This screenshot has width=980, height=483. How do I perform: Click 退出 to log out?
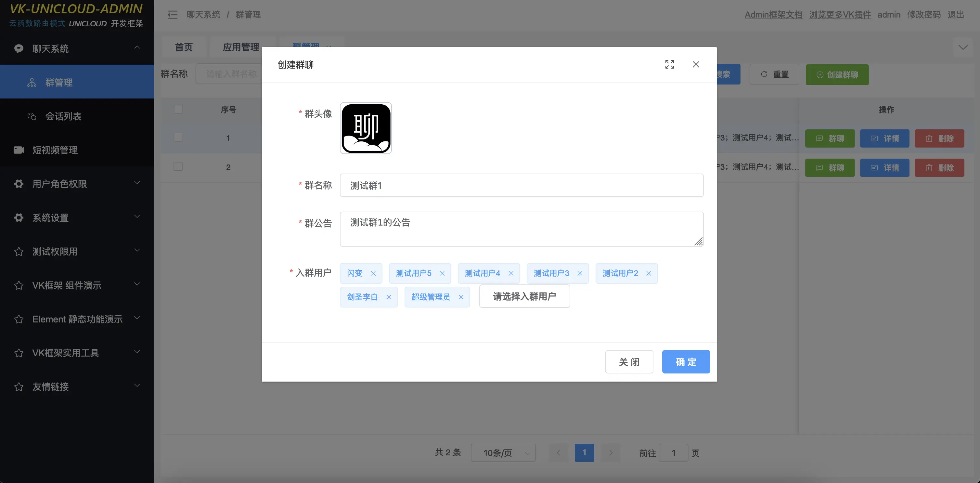pos(956,14)
